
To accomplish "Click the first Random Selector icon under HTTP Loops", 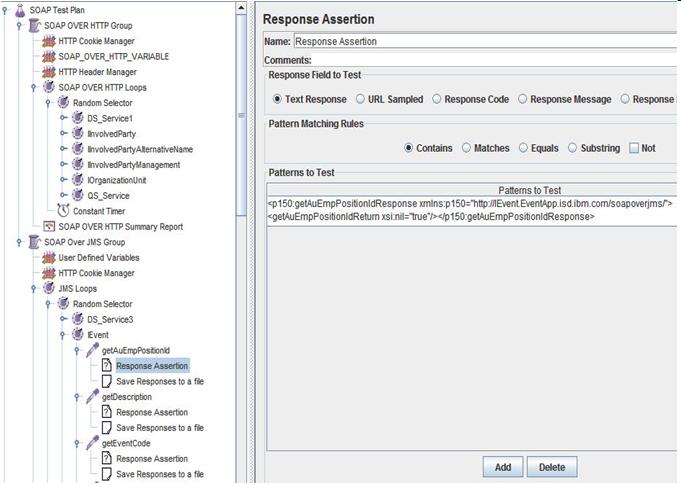I will pos(63,103).
